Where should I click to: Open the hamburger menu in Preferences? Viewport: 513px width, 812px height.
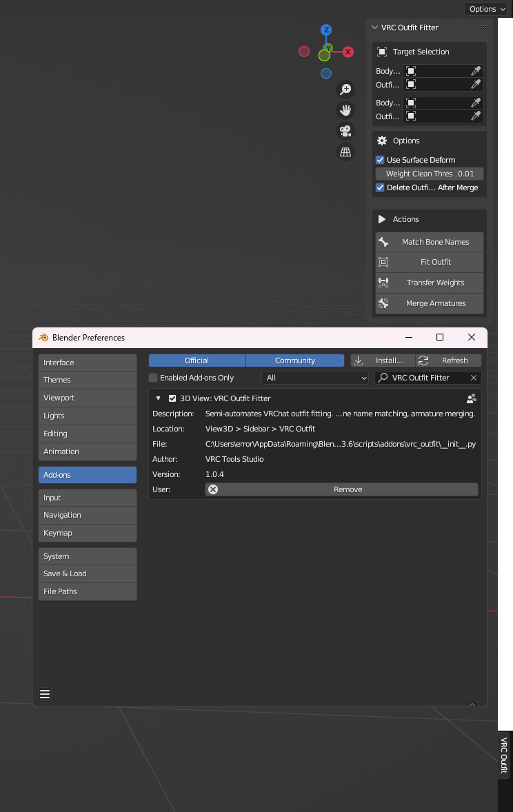coord(45,694)
